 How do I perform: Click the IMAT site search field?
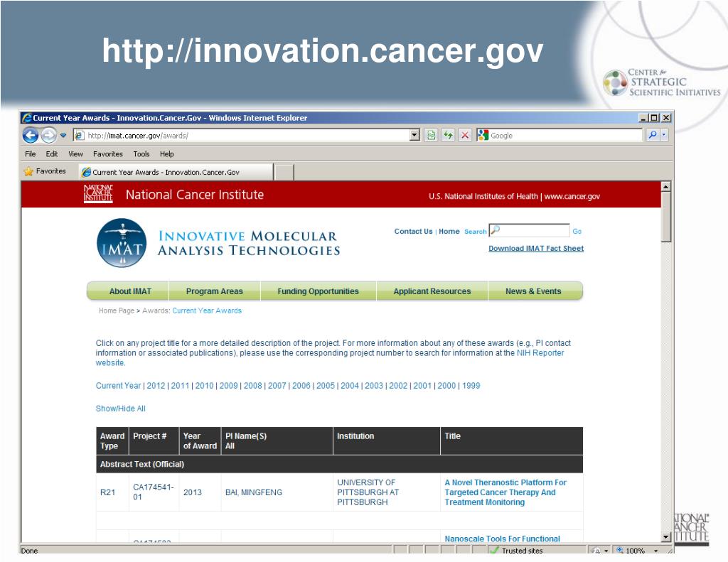529,230
